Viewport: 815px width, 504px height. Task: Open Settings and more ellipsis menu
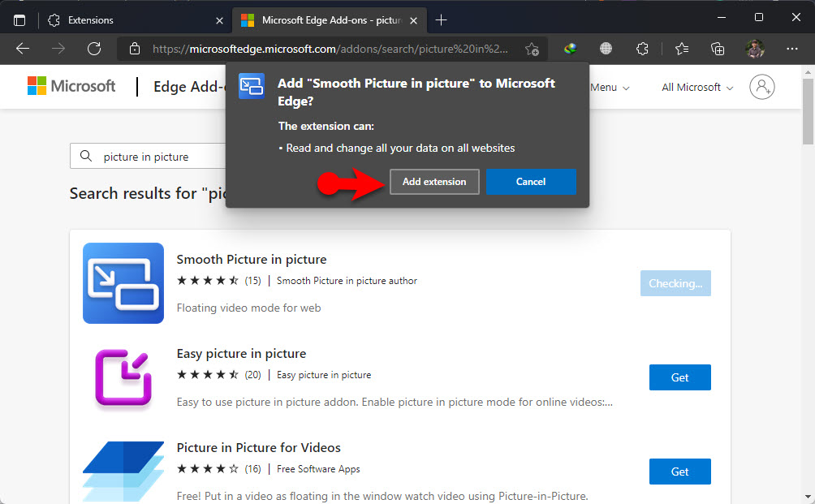(x=792, y=49)
